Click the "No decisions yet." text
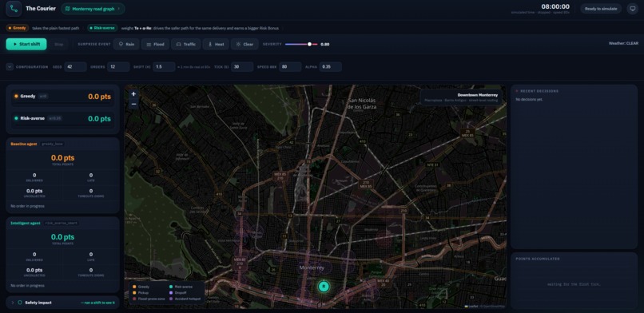Viewport: 644px width, 313px height. coord(529,99)
